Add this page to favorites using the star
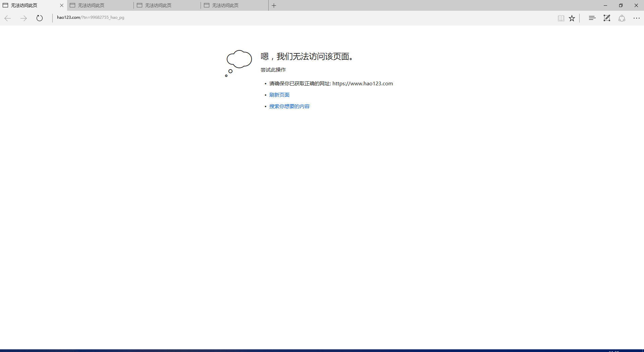644x352 pixels. [572, 18]
